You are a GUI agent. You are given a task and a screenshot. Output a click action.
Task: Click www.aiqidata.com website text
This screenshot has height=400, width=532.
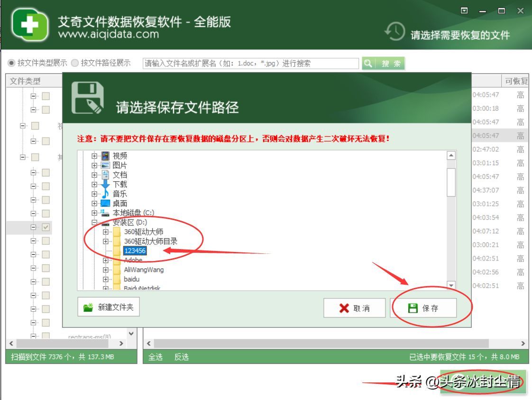(x=109, y=34)
